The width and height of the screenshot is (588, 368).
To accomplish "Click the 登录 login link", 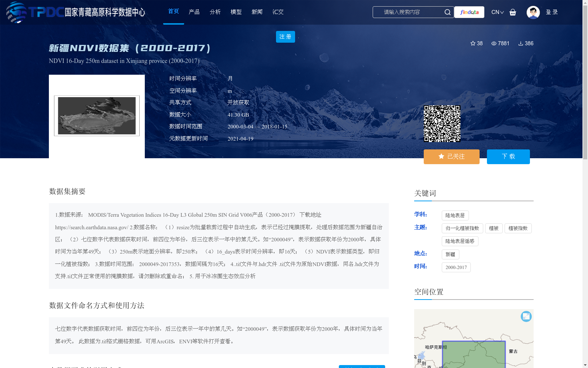I will tap(552, 12).
